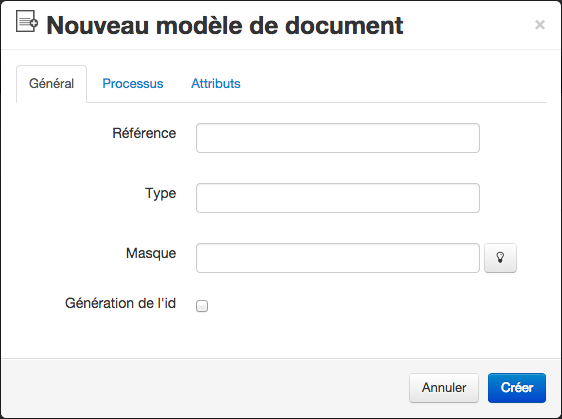Click the gray footer bar left of Annuler
The height and width of the screenshot is (419, 562).
tap(205, 388)
